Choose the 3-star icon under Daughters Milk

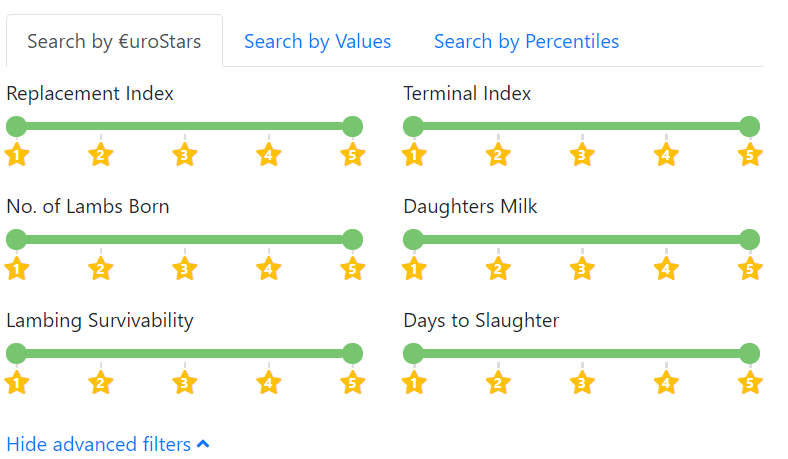pyautogui.click(x=581, y=269)
